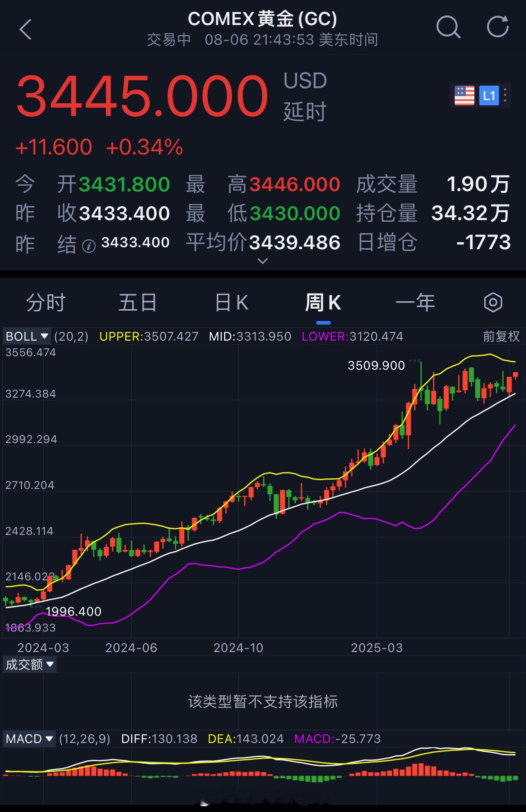
Task: Open the three-dot options beside L1
Action: [x=506, y=95]
